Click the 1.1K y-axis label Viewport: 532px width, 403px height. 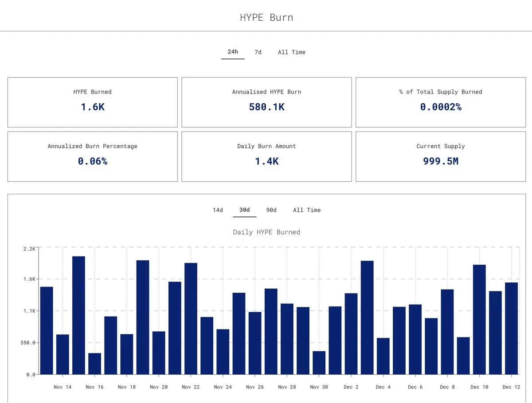29,311
